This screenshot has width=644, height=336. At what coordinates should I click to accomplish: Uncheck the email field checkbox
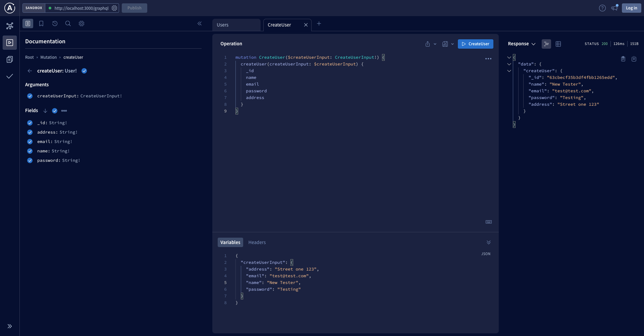click(30, 142)
